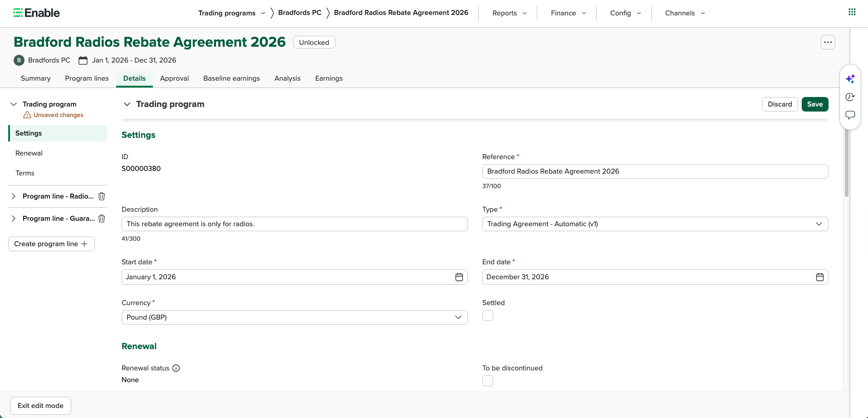
Task: Collapse the Trading program main heading
Action: pos(127,104)
